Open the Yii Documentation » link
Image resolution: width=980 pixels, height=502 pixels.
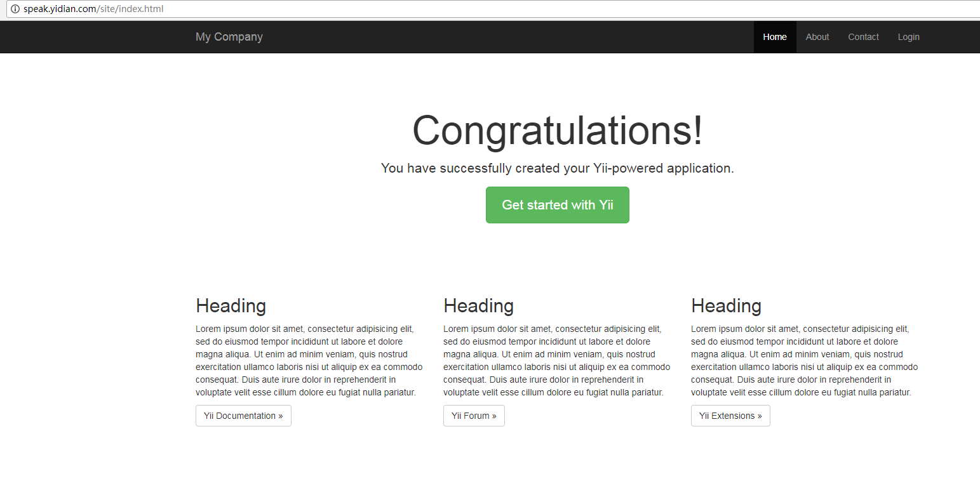point(243,416)
